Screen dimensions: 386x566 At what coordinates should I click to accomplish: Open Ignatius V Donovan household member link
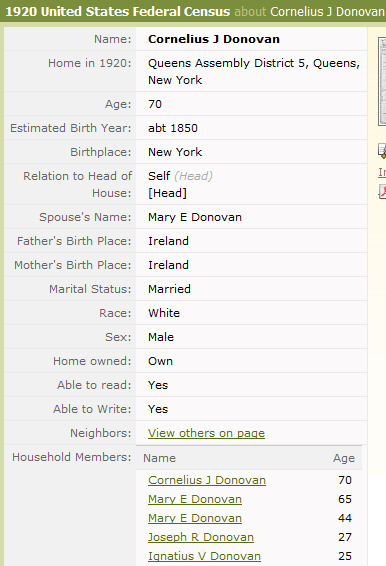pyautogui.click(x=204, y=556)
